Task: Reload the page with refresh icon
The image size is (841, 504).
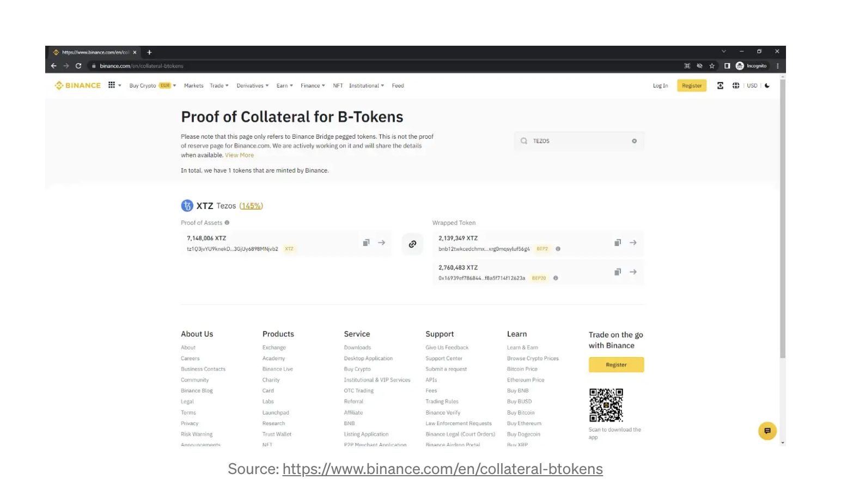Action: tap(78, 66)
